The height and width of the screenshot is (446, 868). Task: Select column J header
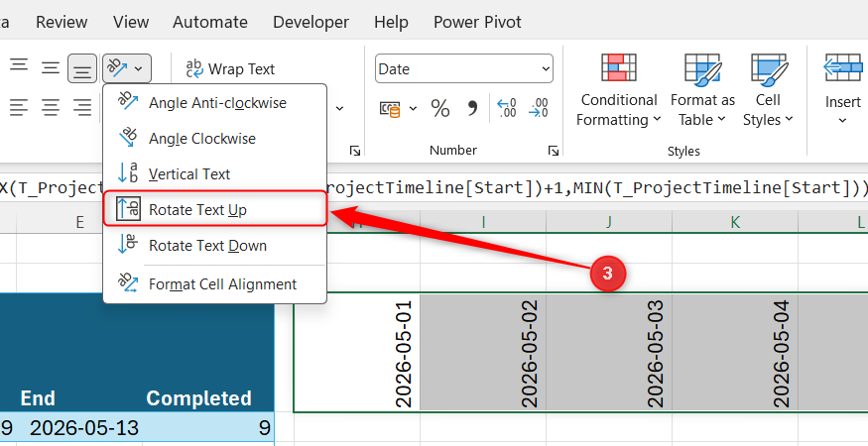click(x=609, y=222)
